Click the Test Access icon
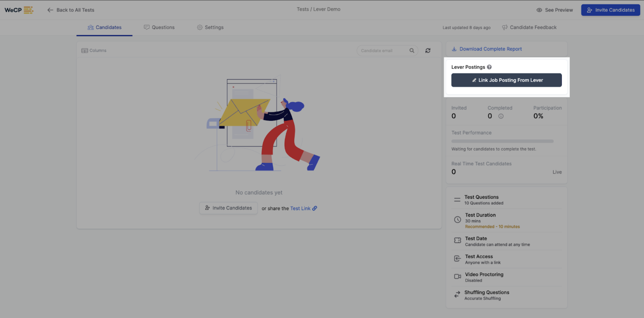 click(x=457, y=259)
